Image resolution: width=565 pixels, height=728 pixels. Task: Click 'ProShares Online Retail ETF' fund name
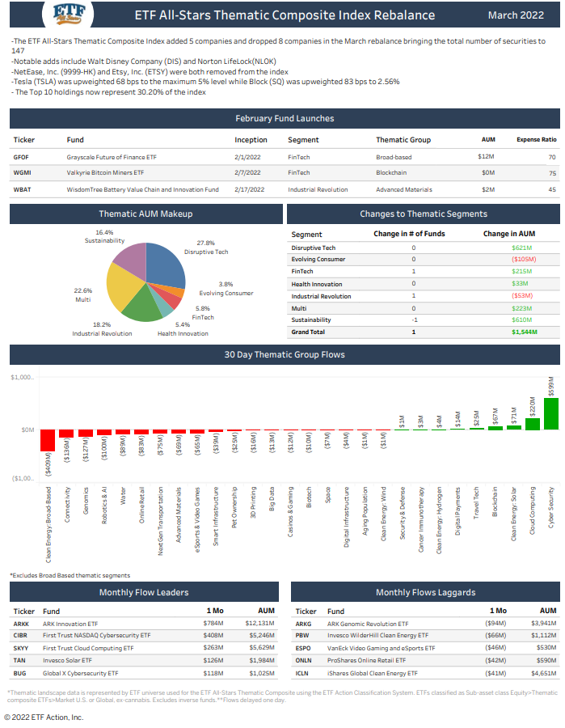click(x=366, y=660)
